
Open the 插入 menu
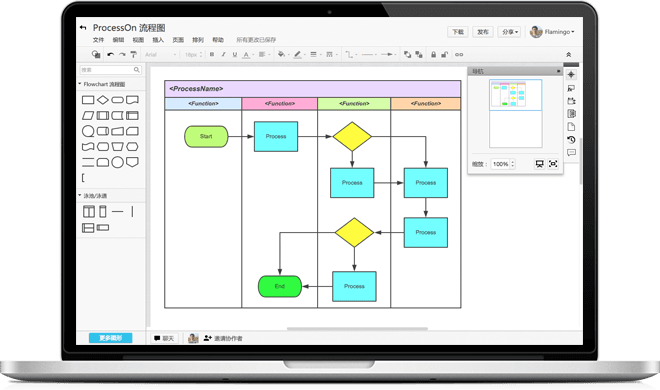[x=158, y=40]
